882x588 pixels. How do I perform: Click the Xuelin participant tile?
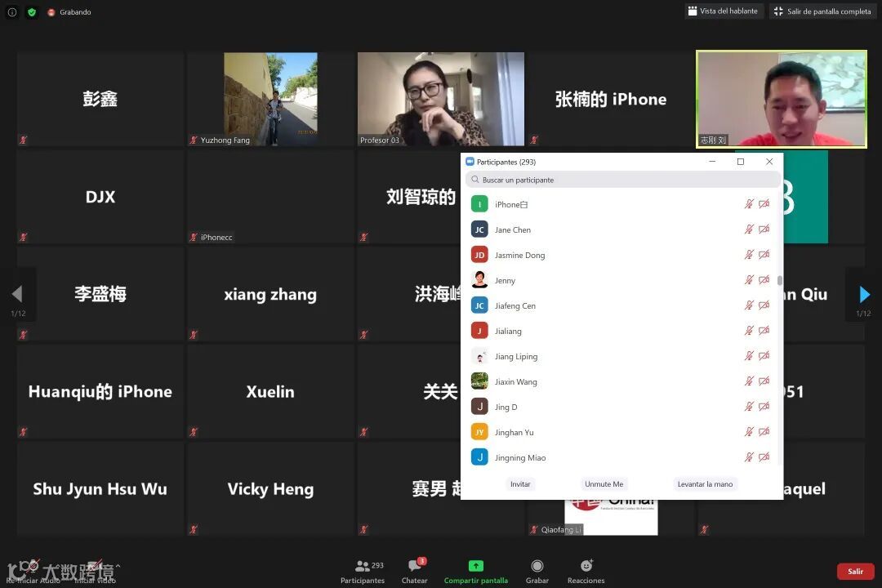click(270, 391)
